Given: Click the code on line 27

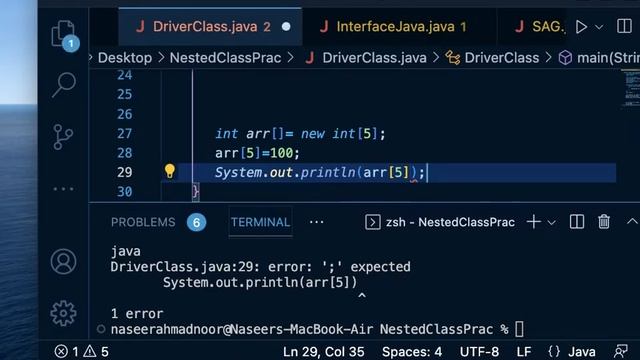Looking at the screenshot, I should click(x=300, y=134).
